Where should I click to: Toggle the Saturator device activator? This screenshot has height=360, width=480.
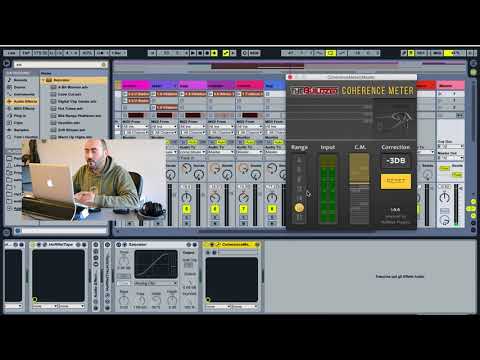(x=118, y=245)
